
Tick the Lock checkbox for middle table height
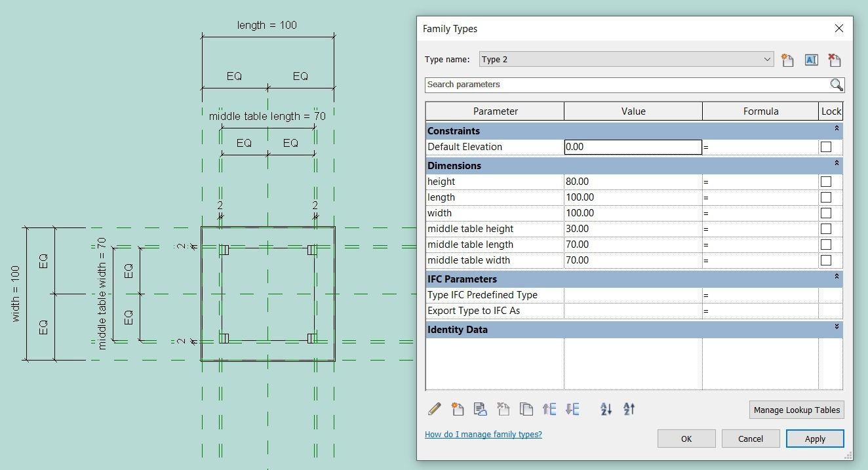[x=826, y=229]
